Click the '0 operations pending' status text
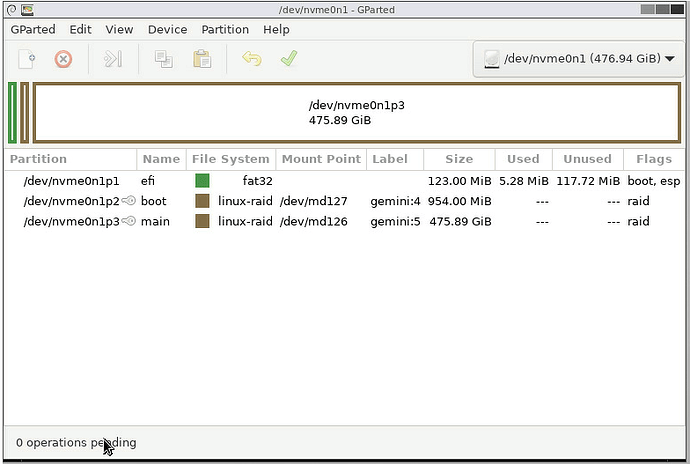Screen dimensions: 690x464 coord(76,442)
